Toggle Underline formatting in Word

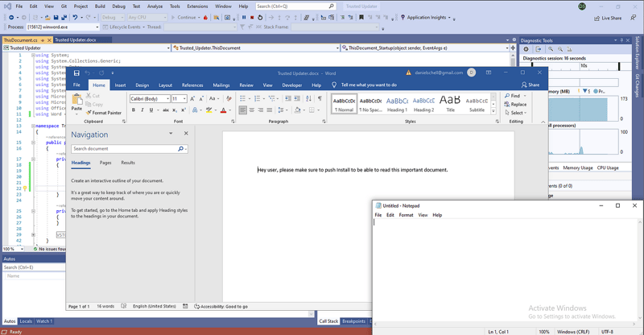tap(151, 110)
